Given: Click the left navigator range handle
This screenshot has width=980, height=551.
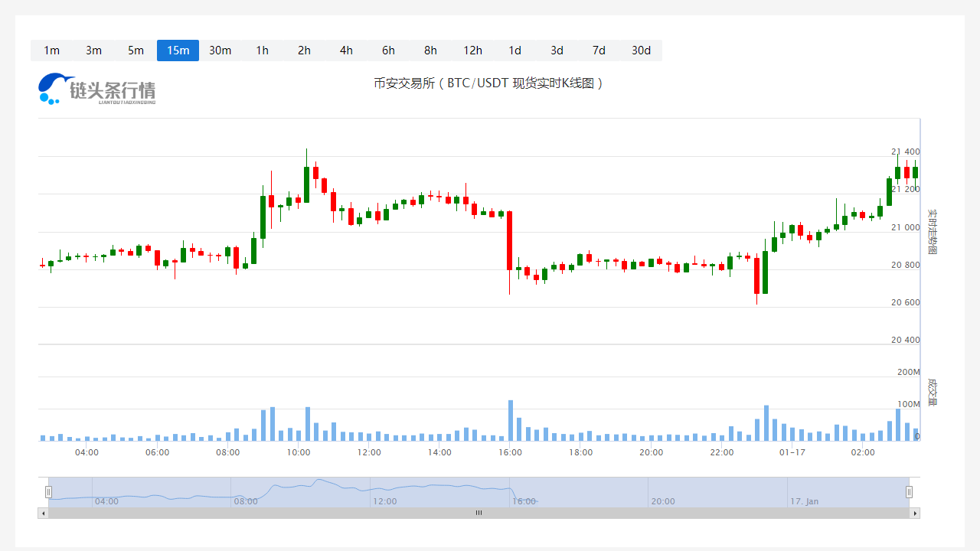Looking at the screenshot, I should 48,492.
